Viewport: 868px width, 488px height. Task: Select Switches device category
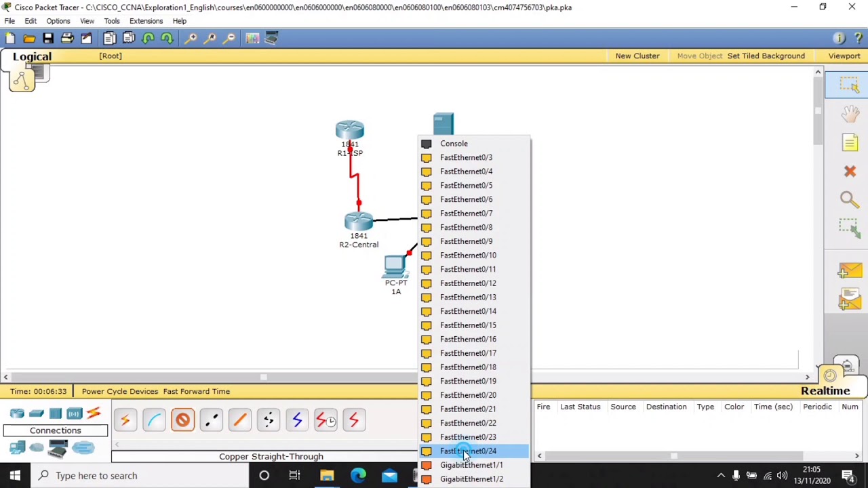(x=36, y=413)
